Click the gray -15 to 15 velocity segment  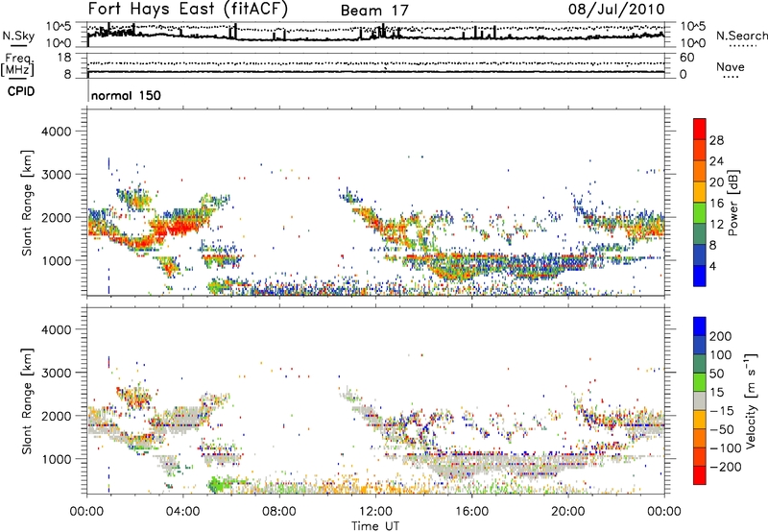click(x=700, y=400)
